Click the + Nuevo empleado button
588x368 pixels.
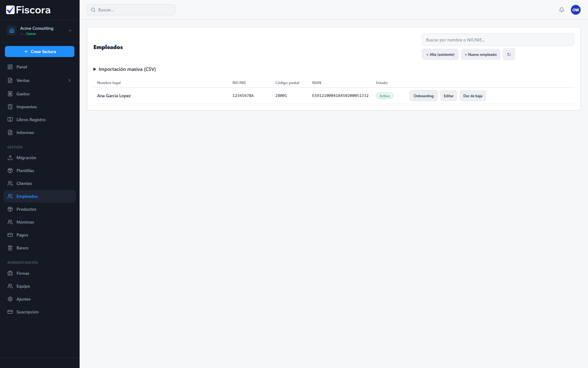(x=481, y=54)
